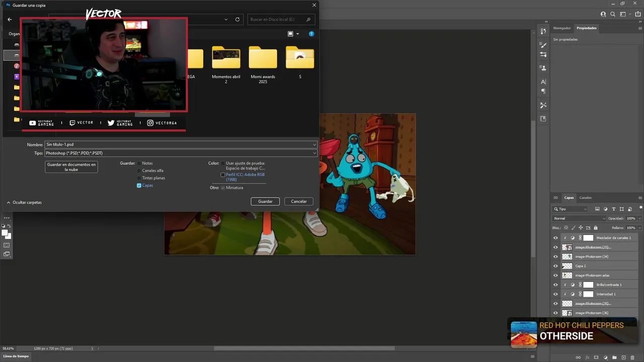
Task: Delete layer with trash icon
Action: pyautogui.click(x=632, y=357)
